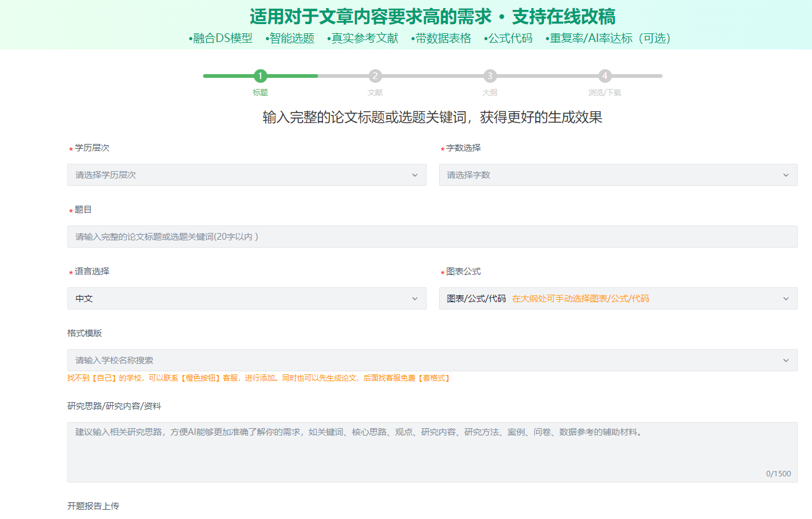
Task: Expand the 字数选择 dropdown
Action: click(617, 175)
